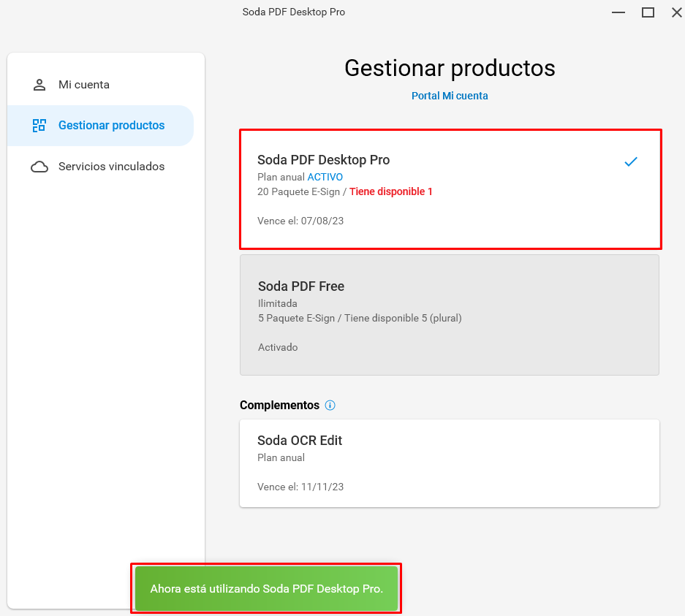
Task: Click the person icon beside Mi cuenta
Action: (x=39, y=85)
